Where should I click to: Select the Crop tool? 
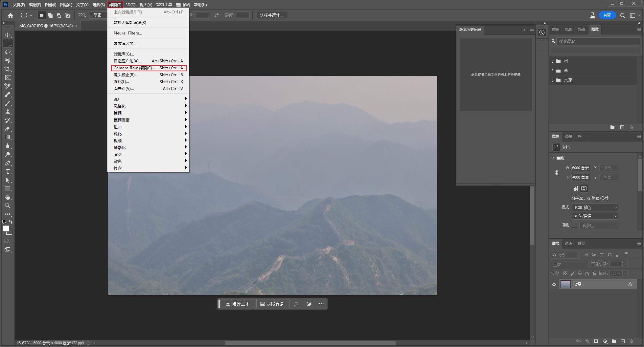click(x=8, y=69)
